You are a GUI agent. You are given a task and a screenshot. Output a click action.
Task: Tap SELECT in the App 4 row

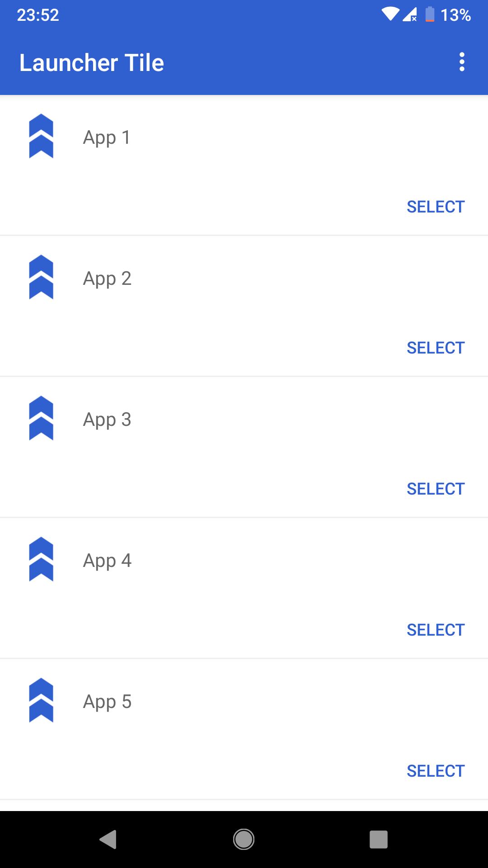tap(435, 630)
